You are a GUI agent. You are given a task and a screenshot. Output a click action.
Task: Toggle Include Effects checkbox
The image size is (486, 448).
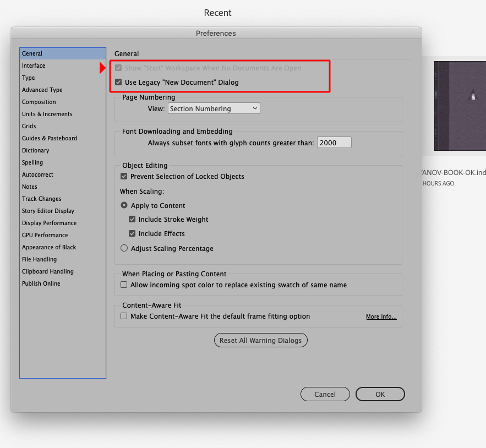tap(132, 233)
